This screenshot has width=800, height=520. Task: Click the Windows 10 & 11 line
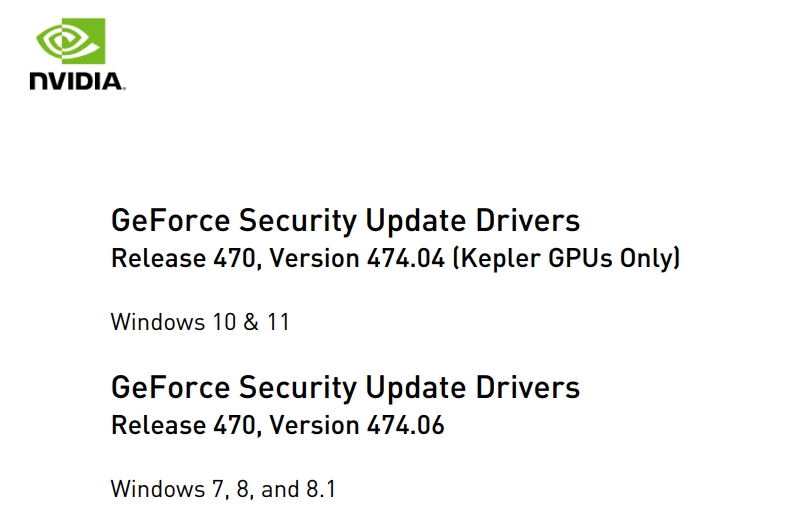coord(200,322)
